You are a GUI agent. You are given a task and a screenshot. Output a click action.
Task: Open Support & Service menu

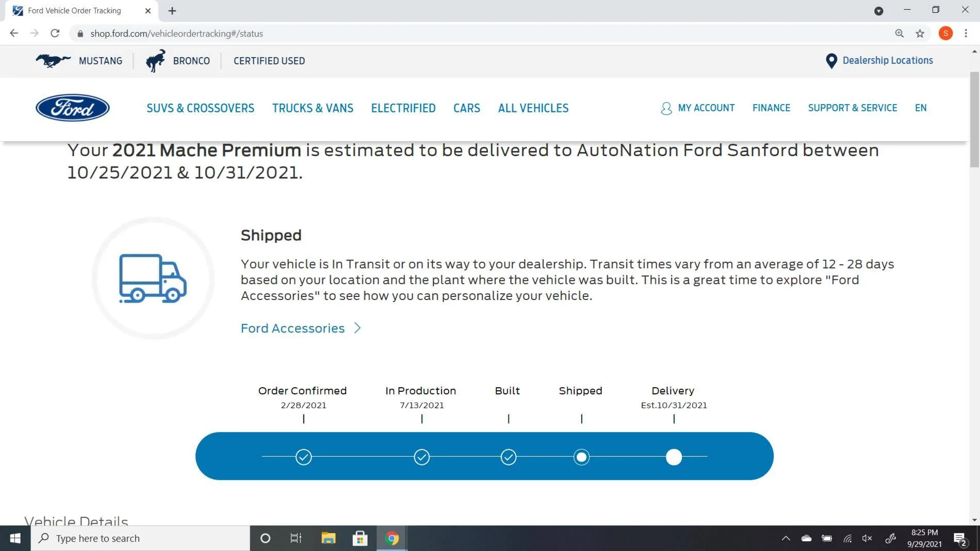click(852, 108)
